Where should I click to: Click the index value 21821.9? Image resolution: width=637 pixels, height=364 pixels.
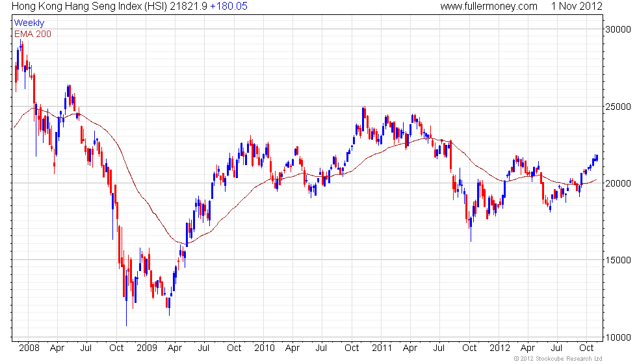(188, 6)
